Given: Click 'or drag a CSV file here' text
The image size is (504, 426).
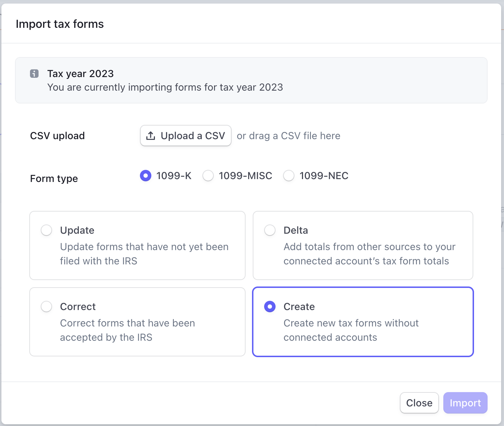Looking at the screenshot, I should pyautogui.click(x=288, y=136).
